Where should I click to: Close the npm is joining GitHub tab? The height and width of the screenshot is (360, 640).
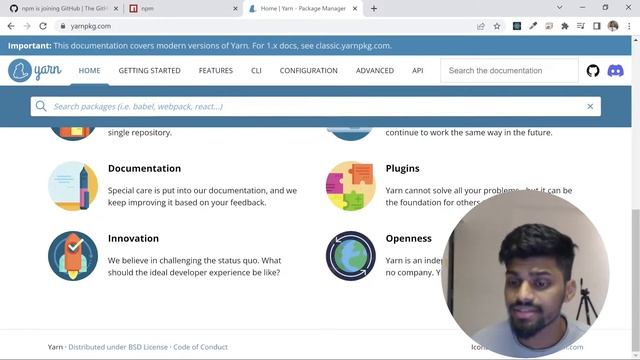(x=116, y=9)
